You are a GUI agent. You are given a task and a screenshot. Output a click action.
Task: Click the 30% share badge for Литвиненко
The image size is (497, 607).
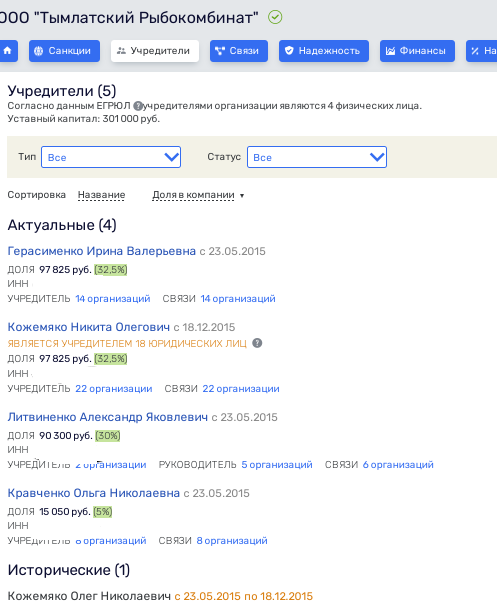pos(108,436)
